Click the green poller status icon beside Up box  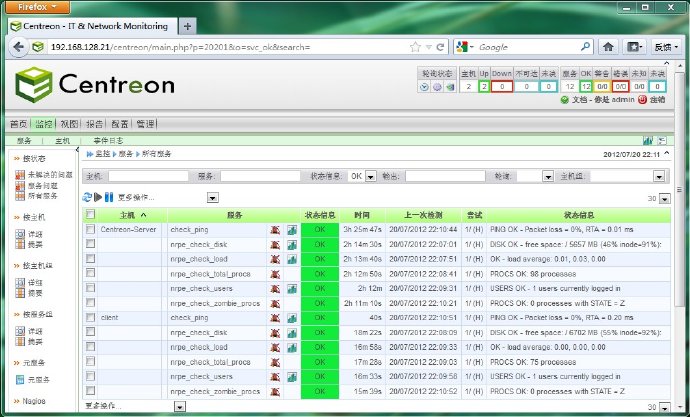click(450, 87)
